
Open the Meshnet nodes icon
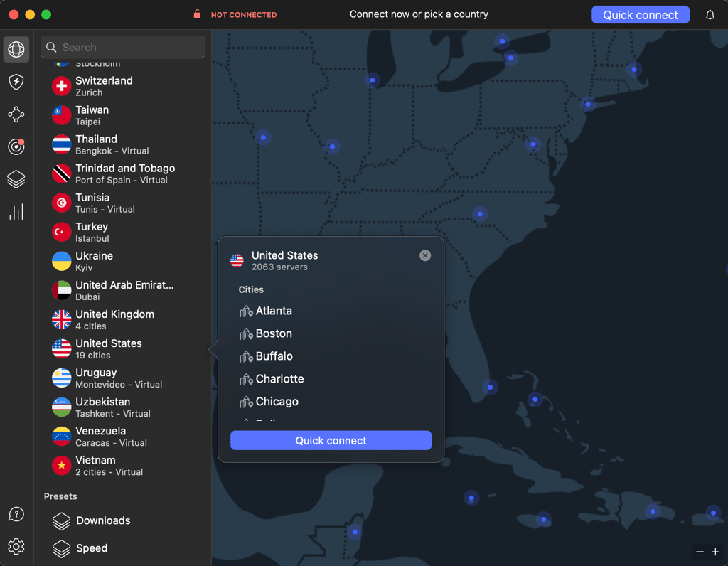pyautogui.click(x=16, y=114)
